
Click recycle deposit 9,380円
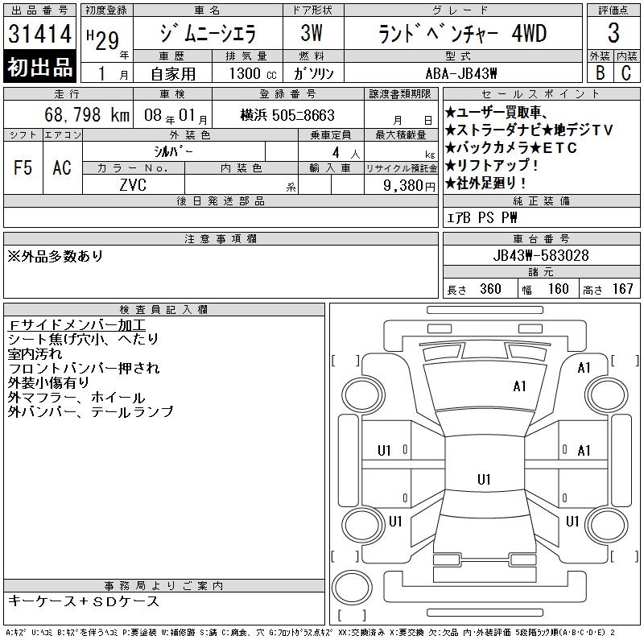click(x=409, y=186)
